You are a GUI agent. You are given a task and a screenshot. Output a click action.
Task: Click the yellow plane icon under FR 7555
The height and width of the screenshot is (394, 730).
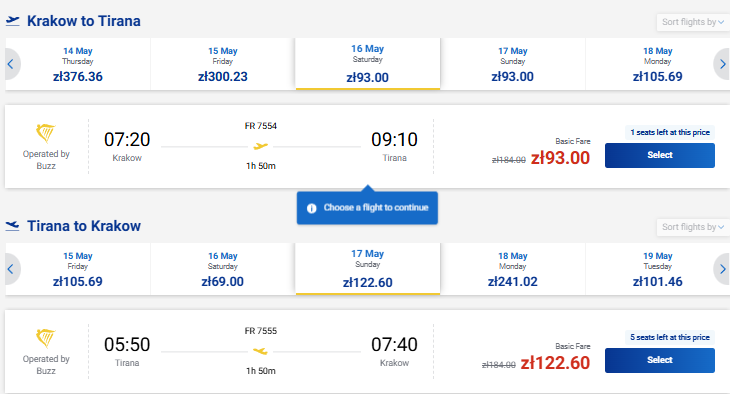coord(261,351)
